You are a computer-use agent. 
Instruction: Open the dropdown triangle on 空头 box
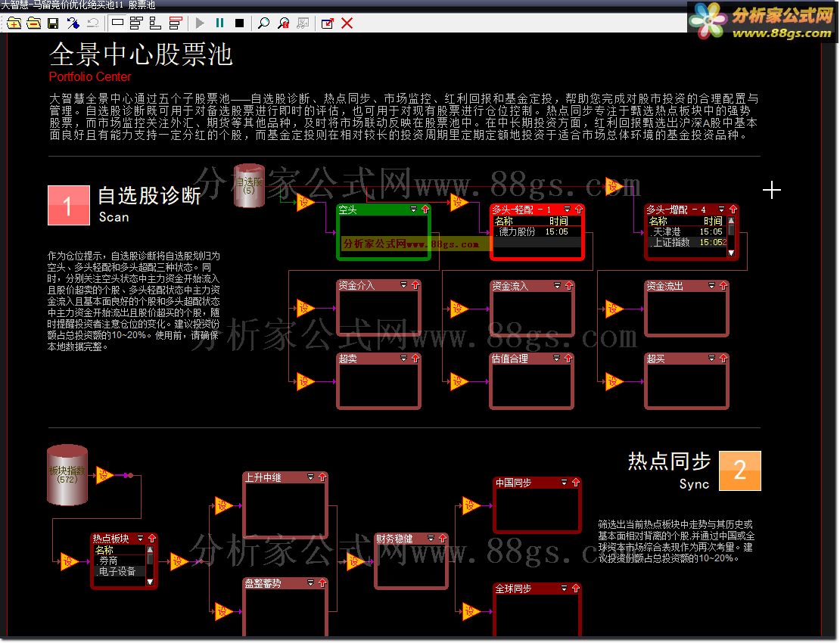click(414, 210)
